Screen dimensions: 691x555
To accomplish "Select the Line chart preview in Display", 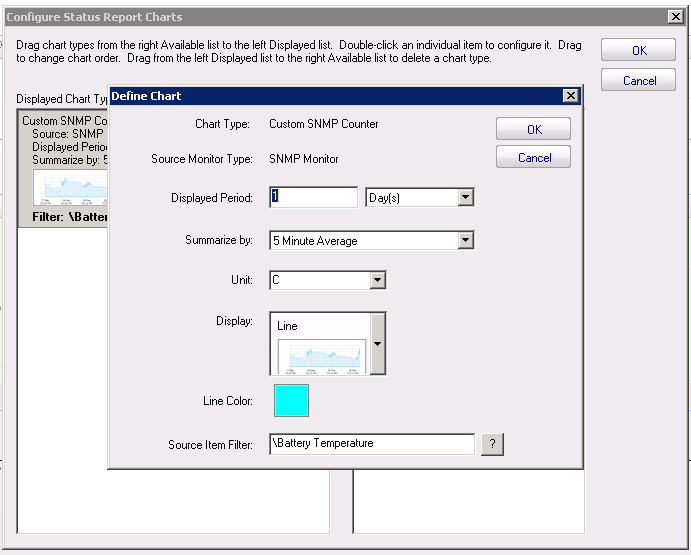I will coord(320,352).
